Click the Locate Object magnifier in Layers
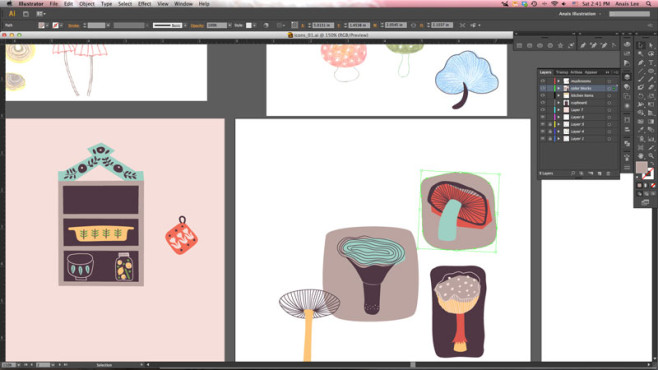This screenshot has width=658, height=370. pos(573,173)
